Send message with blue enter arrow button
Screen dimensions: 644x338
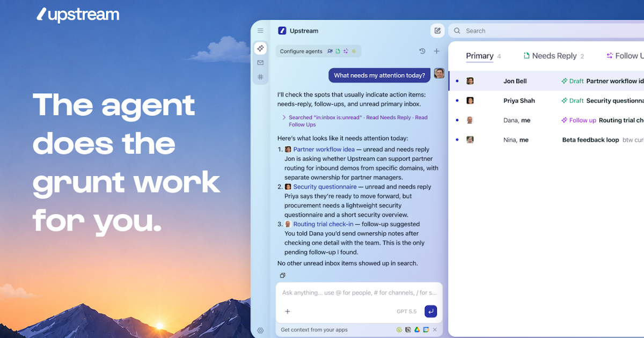pos(430,311)
